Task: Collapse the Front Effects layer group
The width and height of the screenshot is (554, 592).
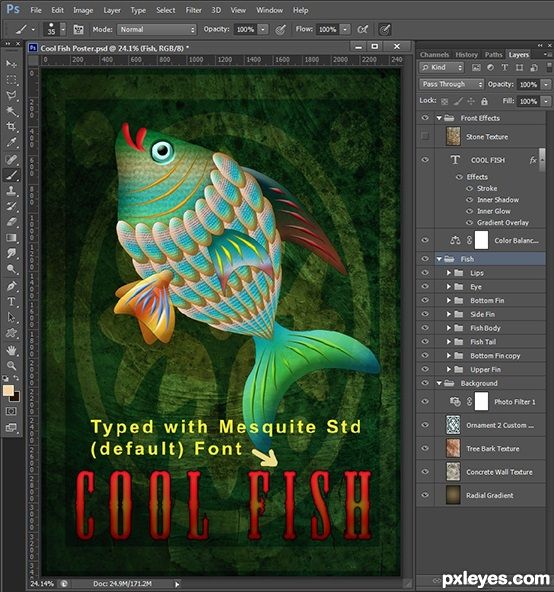Action: 439,118
